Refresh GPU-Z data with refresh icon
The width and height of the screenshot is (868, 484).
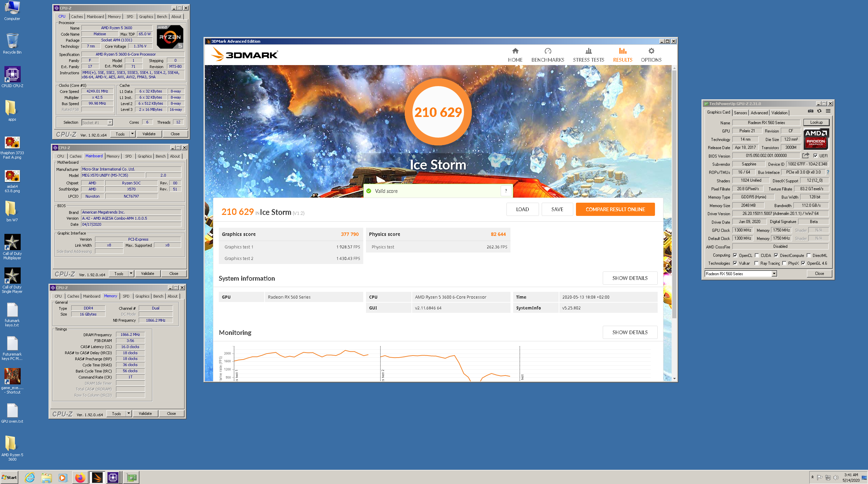pyautogui.click(x=819, y=111)
